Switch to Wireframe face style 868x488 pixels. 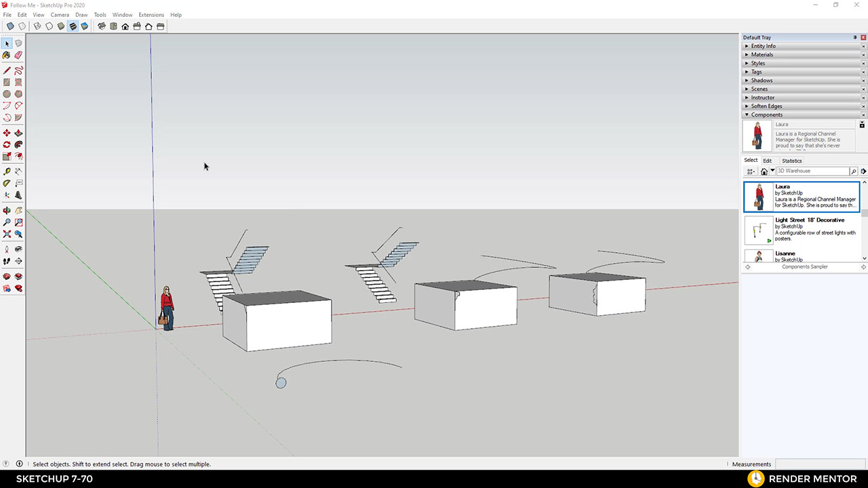click(x=36, y=26)
